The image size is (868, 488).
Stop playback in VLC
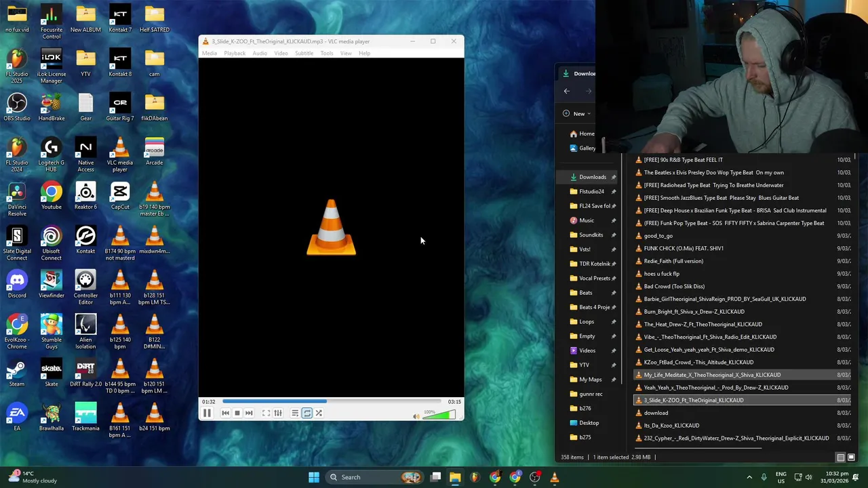tap(237, 413)
